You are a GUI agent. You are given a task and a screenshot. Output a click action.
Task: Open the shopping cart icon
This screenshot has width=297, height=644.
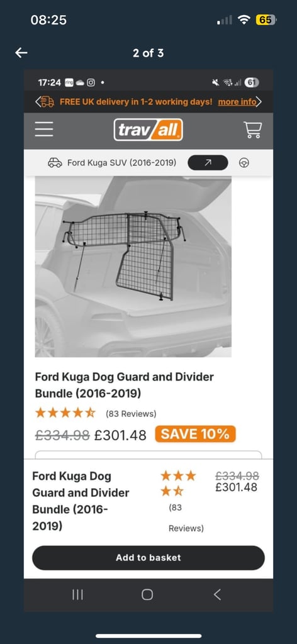click(x=252, y=130)
